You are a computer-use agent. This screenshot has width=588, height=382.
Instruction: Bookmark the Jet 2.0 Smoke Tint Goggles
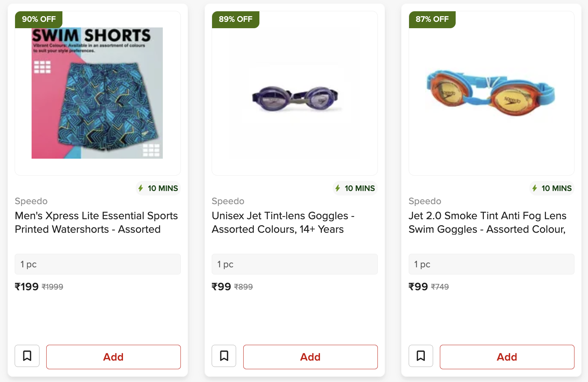421,356
